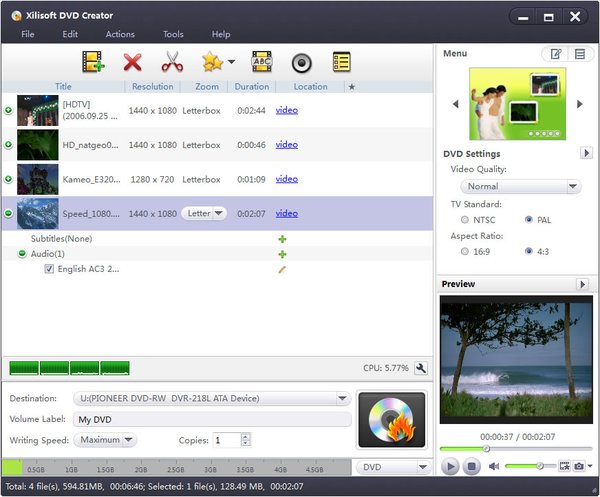Image resolution: width=600 pixels, height=497 pixels.
Task: Click the red X remove icon
Action: pos(132,62)
